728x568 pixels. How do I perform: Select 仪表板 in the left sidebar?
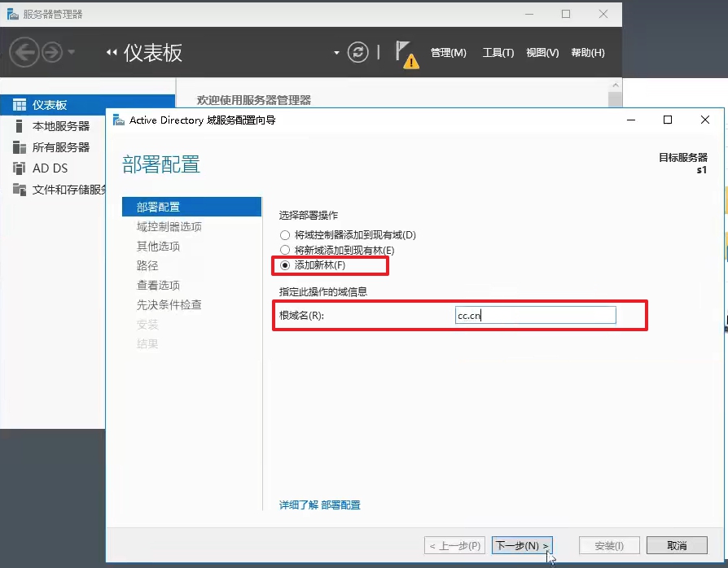click(x=87, y=105)
